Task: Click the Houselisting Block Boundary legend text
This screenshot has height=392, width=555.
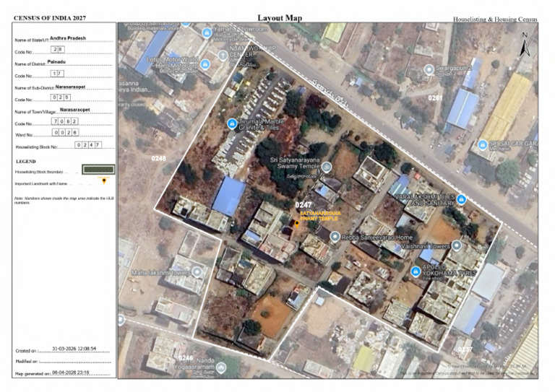Action: (x=39, y=172)
